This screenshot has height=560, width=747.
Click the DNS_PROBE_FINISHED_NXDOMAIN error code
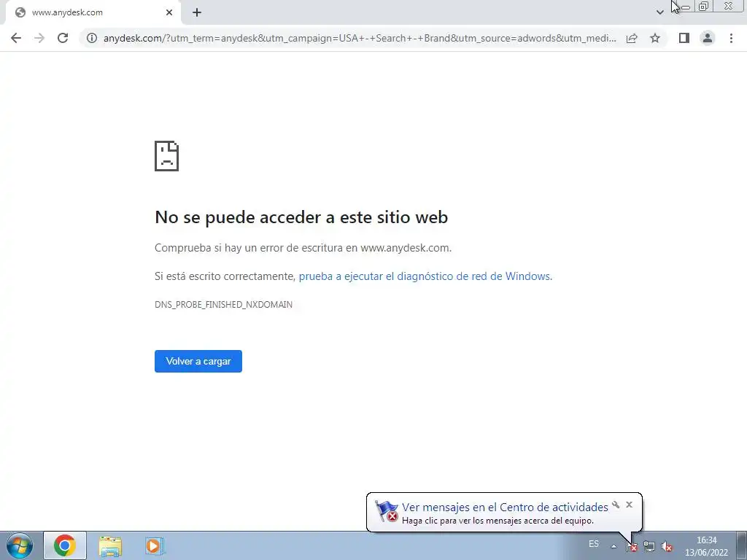point(223,305)
